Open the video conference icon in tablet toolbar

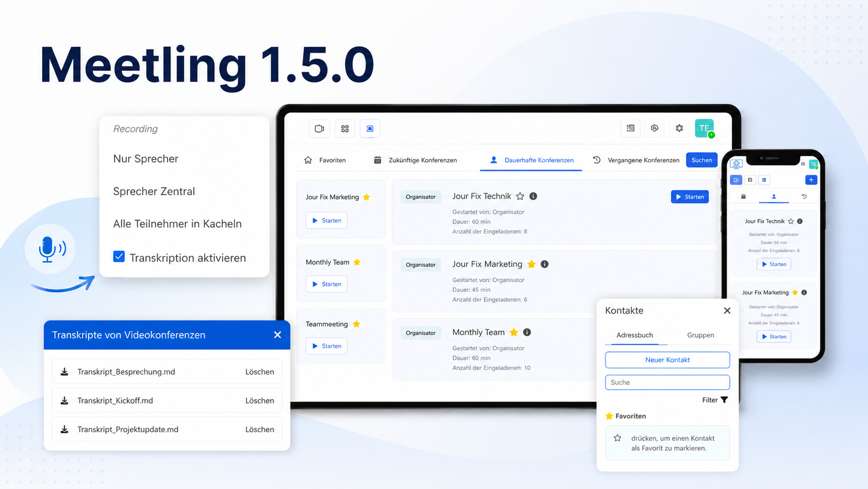pyautogui.click(x=319, y=128)
